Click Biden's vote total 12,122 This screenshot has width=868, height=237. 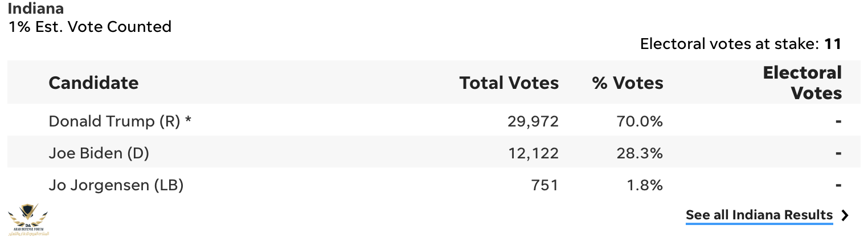(534, 154)
